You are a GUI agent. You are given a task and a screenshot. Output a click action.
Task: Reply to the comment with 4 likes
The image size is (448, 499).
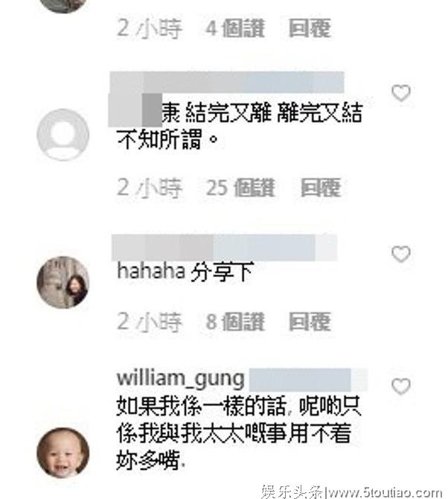tap(310, 28)
